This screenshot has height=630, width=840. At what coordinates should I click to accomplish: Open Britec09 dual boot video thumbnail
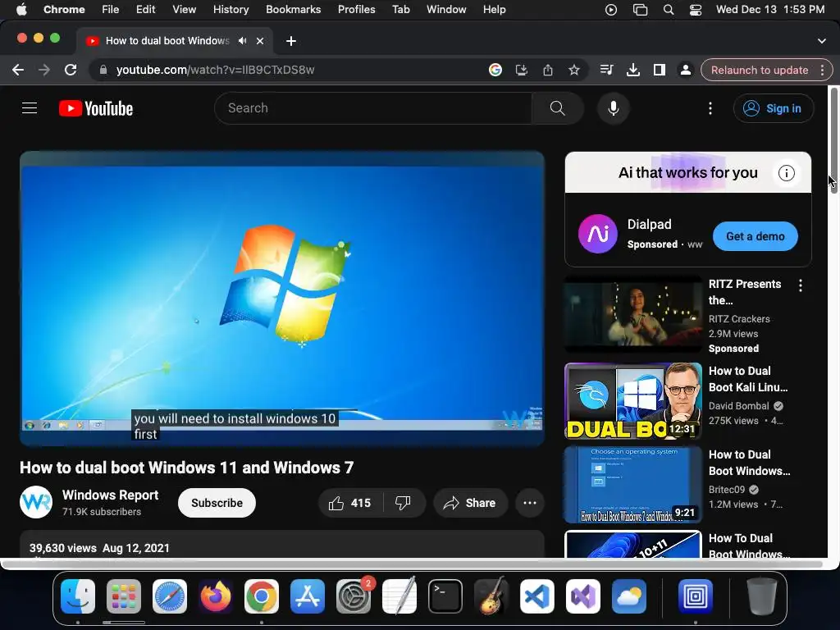pyautogui.click(x=633, y=485)
